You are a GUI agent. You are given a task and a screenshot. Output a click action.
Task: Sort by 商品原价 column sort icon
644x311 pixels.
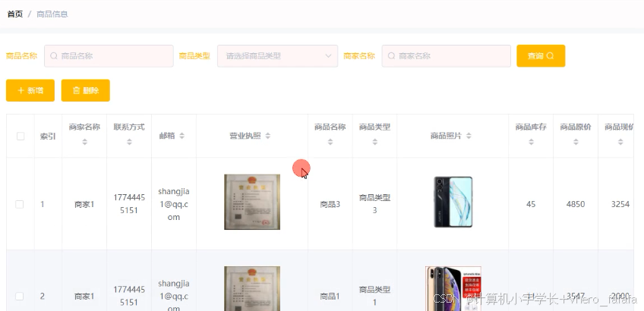pos(576,142)
